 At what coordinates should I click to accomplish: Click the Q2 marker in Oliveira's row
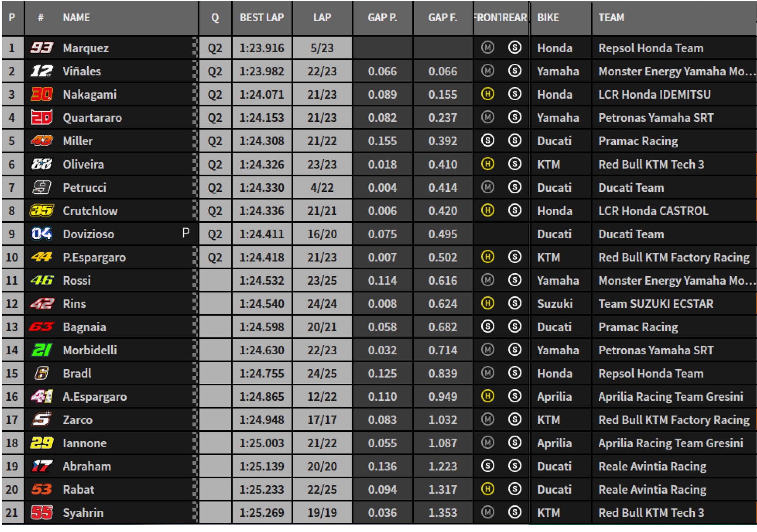coord(215,165)
